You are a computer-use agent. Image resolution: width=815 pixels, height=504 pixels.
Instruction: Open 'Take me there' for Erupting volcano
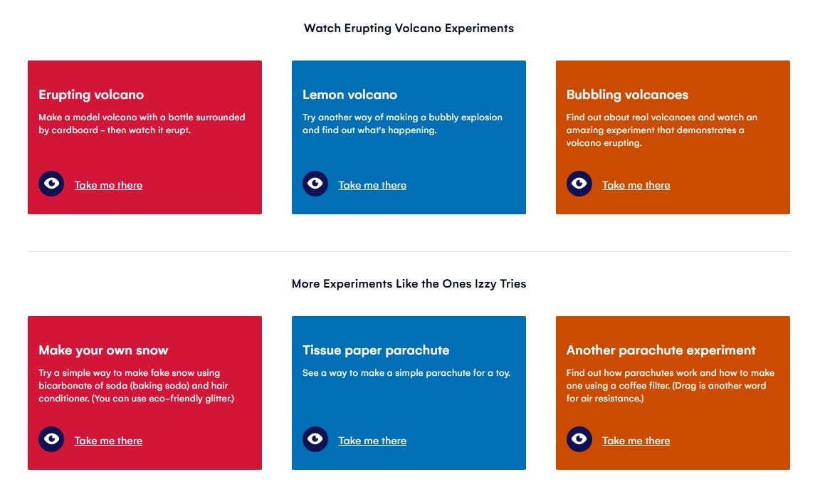108,185
